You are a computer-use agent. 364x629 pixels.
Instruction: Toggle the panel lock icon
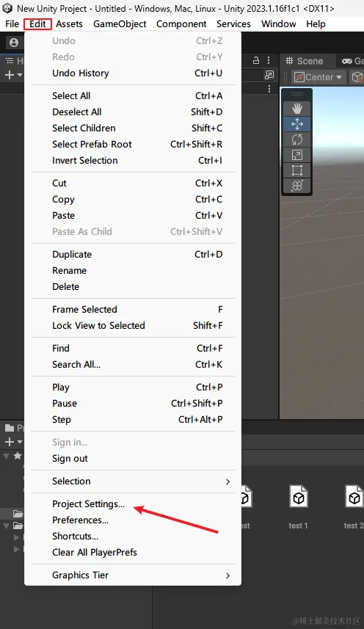pos(256,61)
